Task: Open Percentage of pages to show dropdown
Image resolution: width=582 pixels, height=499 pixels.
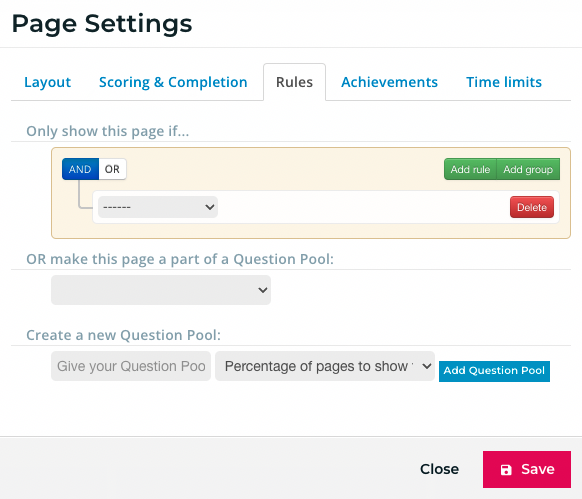Action: [325, 366]
